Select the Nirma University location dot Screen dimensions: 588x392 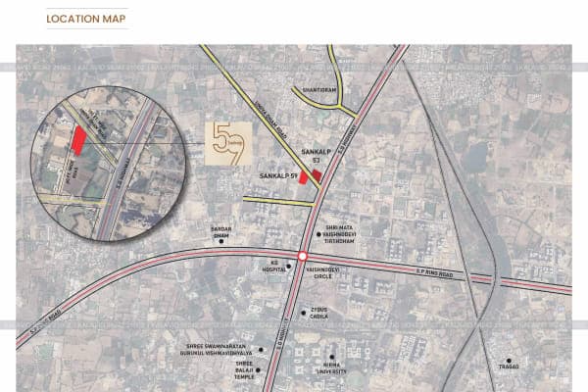coord(332,357)
